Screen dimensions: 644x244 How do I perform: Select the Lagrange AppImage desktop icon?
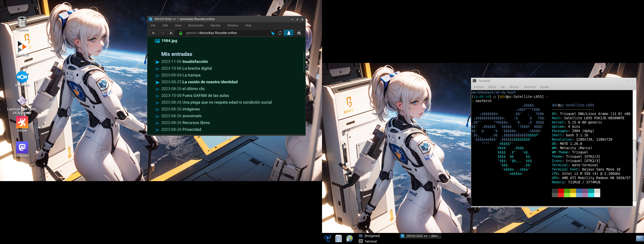click(x=22, y=105)
